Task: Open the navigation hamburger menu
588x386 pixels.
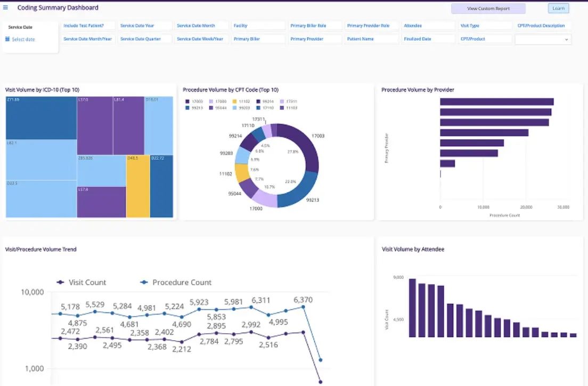Action: pyautogui.click(x=6, y=7)
